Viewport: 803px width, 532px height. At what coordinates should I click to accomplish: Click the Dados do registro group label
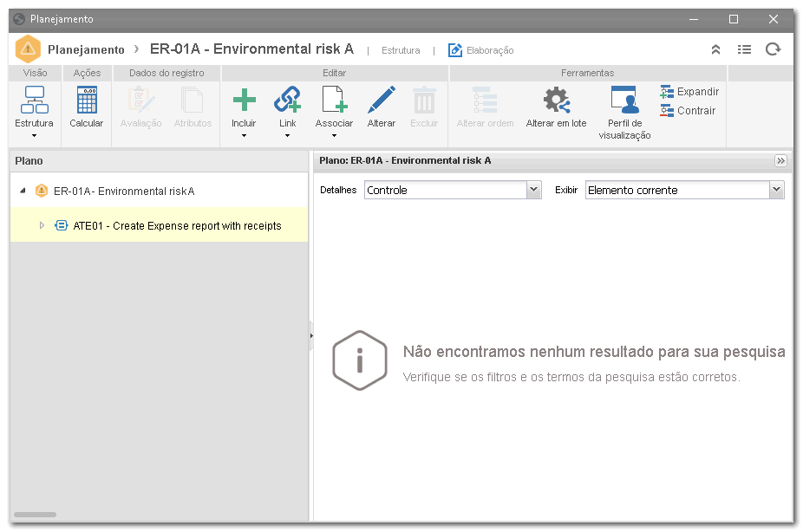(x=166, y=73)
